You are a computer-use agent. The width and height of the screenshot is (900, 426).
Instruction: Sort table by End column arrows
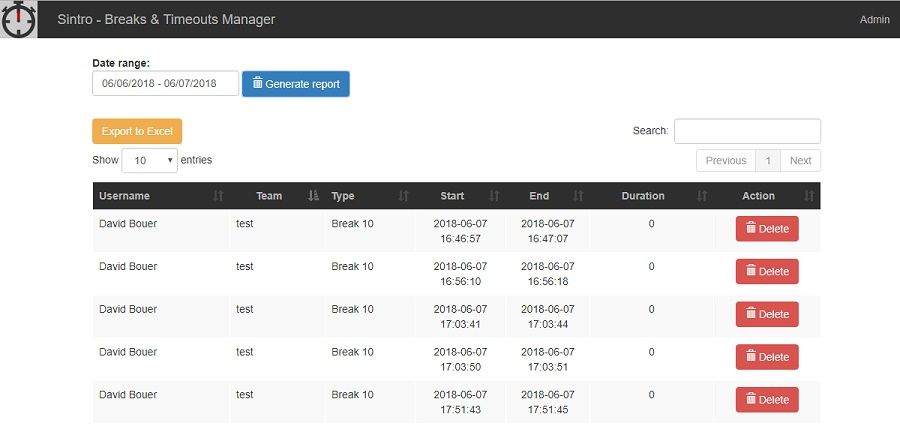point(579,196)
